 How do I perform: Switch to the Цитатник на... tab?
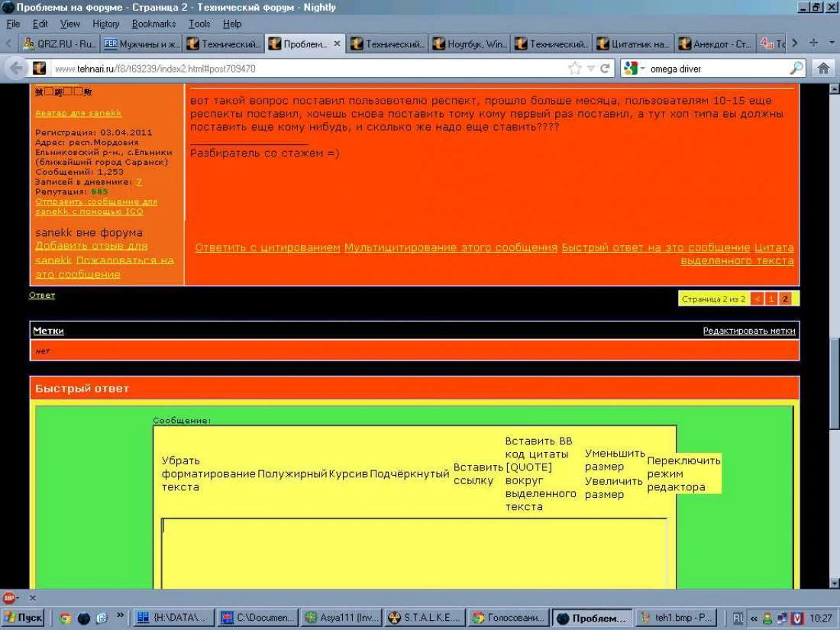[633, 44]
